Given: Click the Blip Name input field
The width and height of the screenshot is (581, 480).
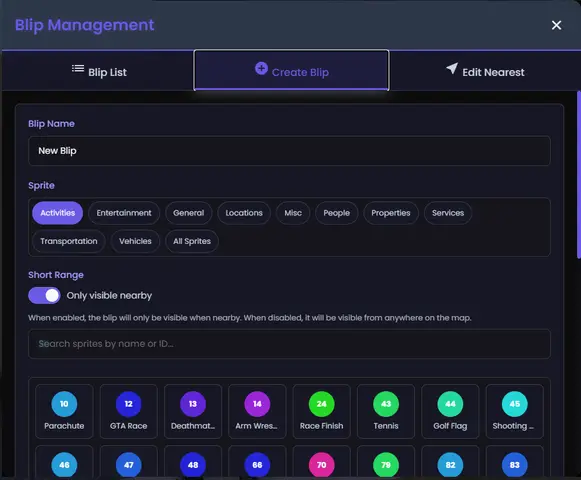Looking at the screenshot, I should click(x=289, y=150).
